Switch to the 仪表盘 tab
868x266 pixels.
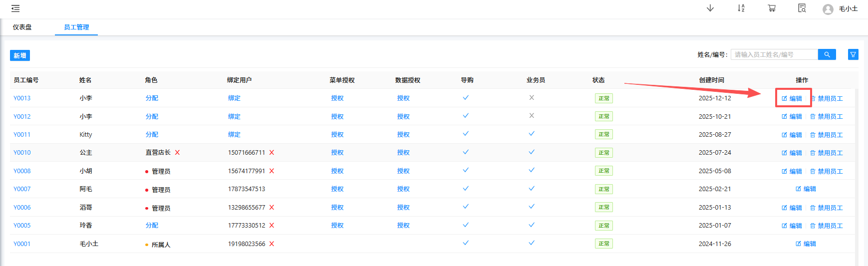[22, 27]
